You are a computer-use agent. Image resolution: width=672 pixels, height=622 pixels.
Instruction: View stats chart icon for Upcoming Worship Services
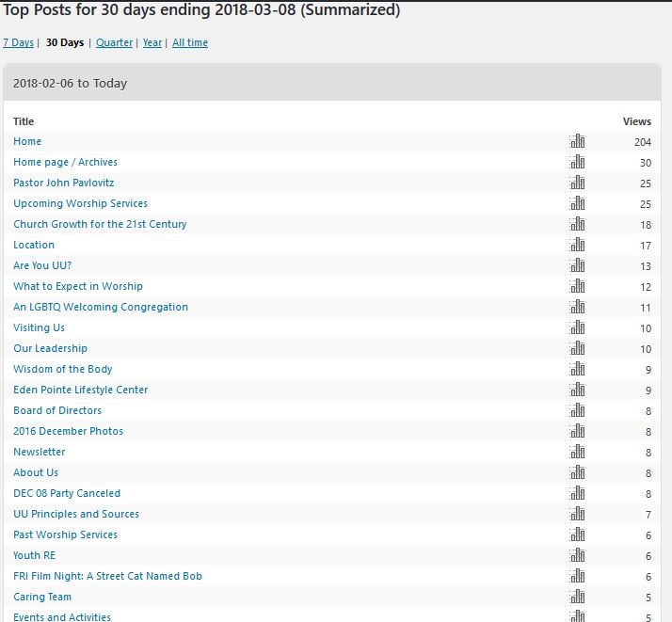[577, 203]
